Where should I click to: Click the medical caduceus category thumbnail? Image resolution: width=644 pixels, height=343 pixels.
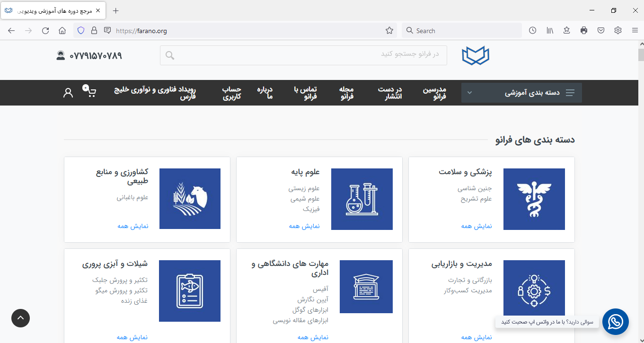[534, 199]
